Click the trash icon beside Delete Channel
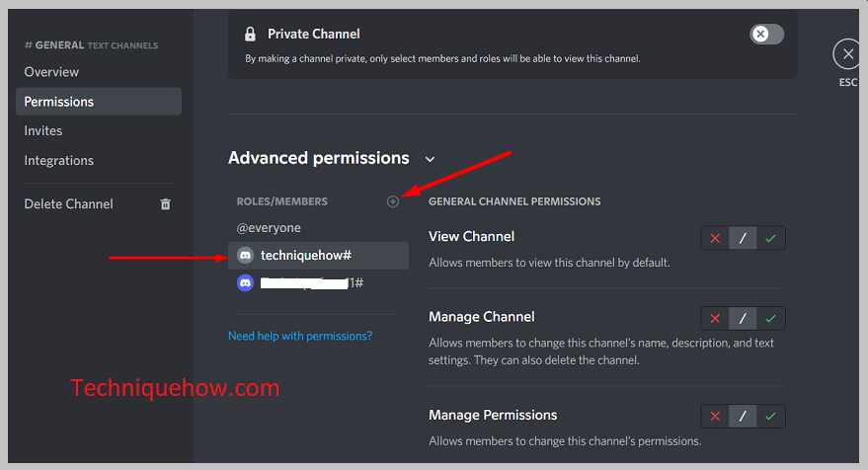868x470 pixels. click(x=165, y=204)
